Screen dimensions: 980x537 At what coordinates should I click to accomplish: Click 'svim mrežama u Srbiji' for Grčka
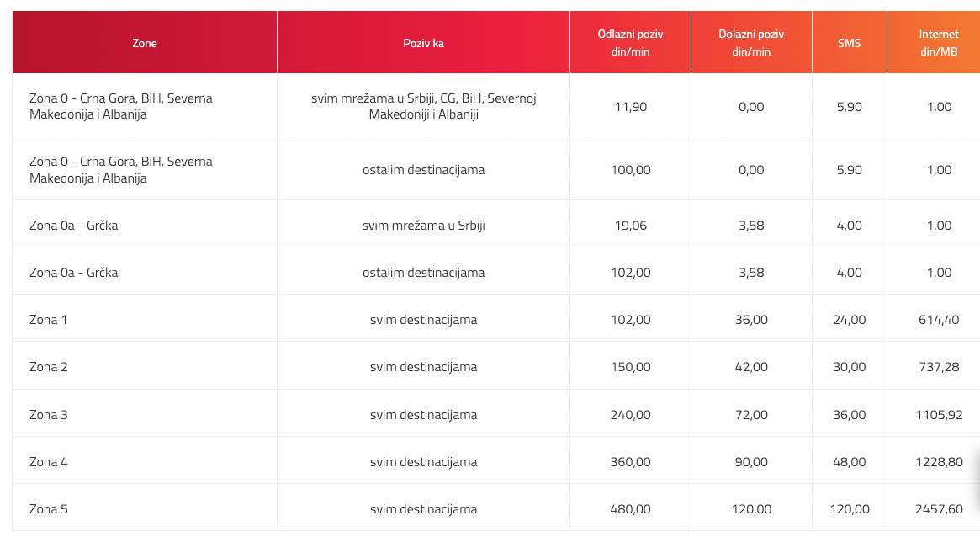point(423,226)
